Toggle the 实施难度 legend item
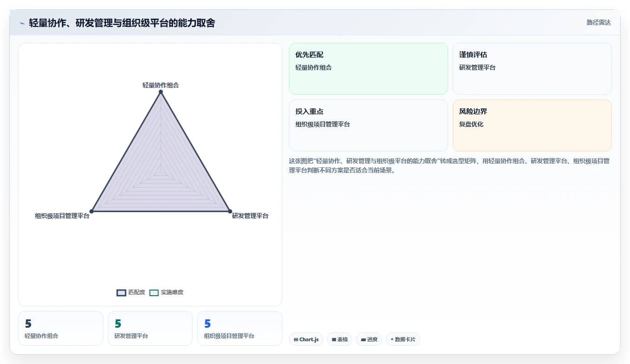 click(x=167, y=292)
